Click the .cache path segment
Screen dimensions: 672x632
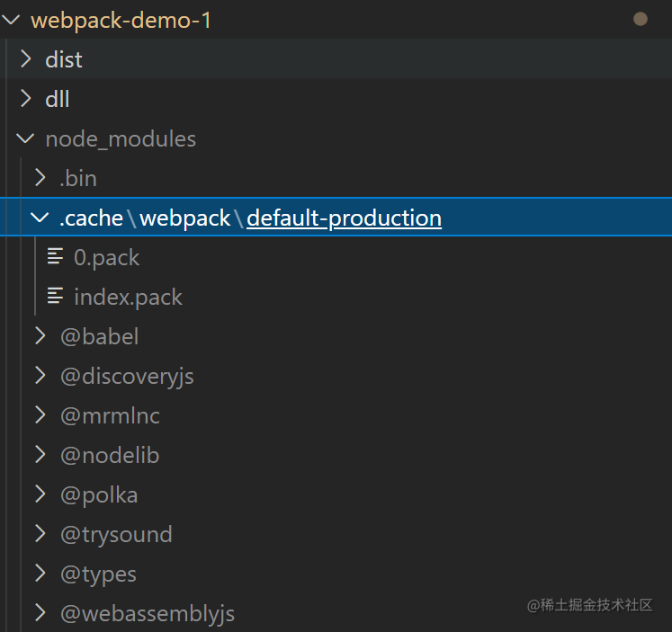(91, 218)
